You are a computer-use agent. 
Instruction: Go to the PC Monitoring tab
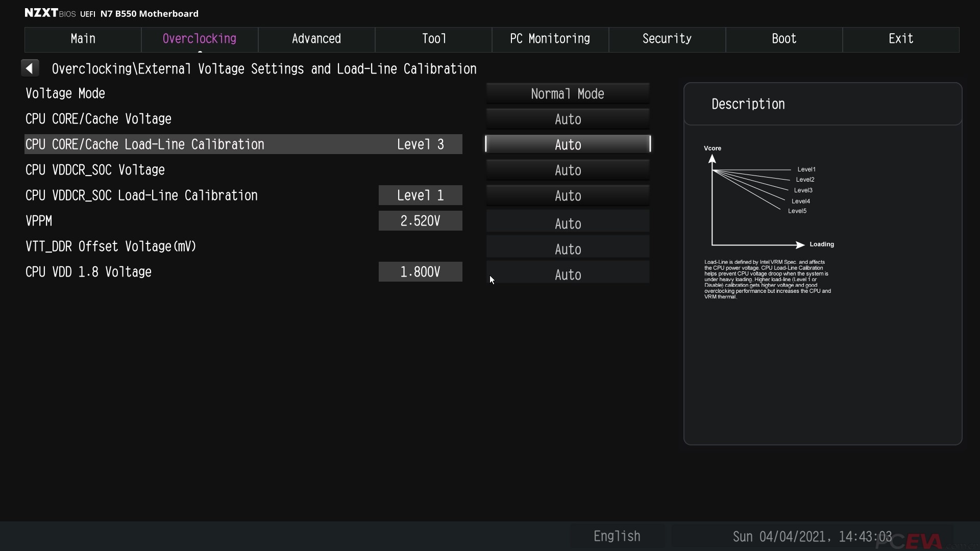[550, 39]
